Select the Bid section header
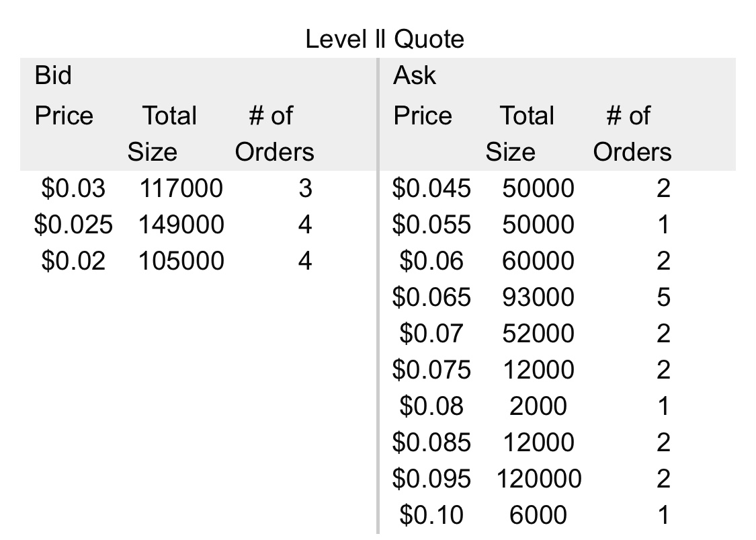Viewport: 756px width, 540px height. coord(52,75)
